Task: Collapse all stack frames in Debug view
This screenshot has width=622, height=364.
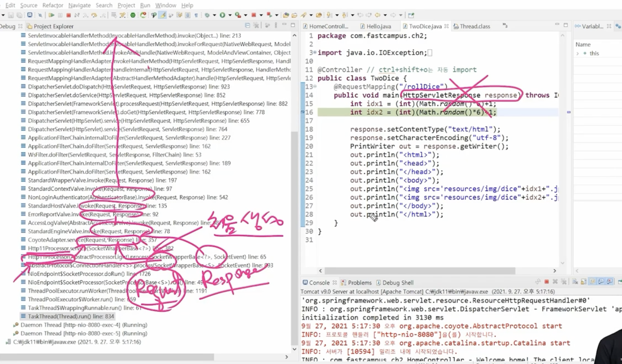Action: pyautogui.click(x=248, y=25)
